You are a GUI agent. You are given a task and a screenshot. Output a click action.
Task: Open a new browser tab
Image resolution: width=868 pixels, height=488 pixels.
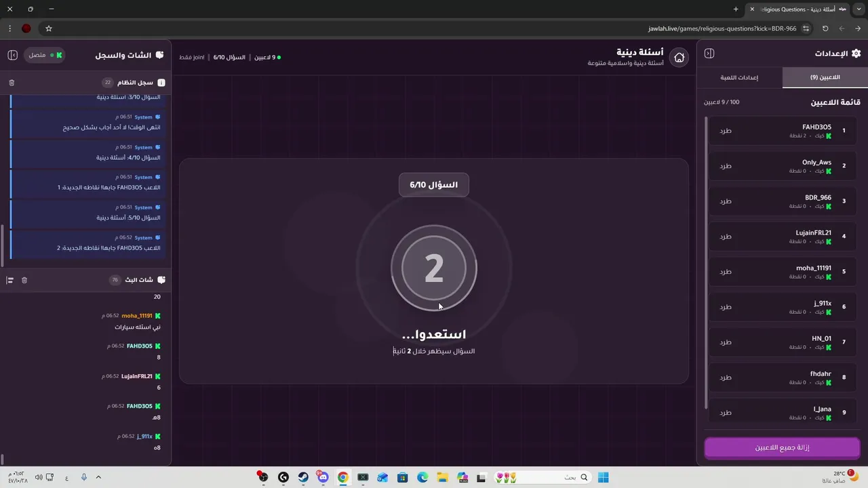click(x=736, y=9)
